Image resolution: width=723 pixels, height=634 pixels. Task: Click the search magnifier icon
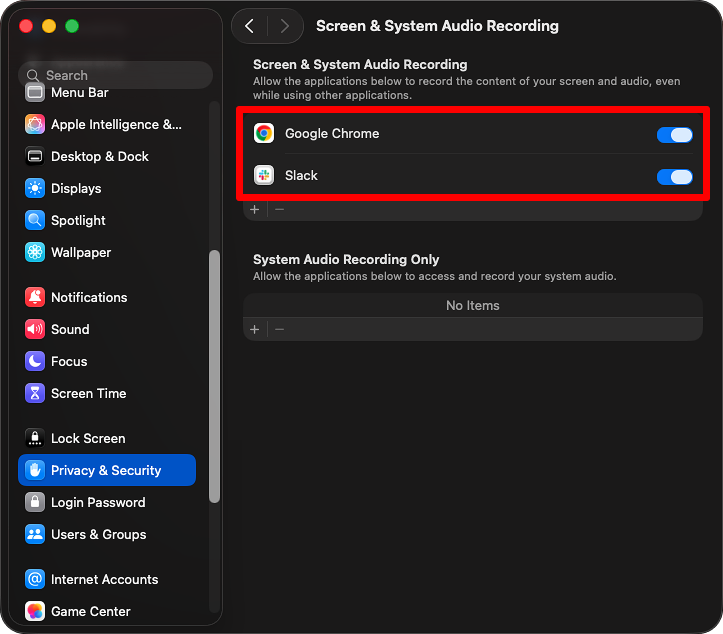pos(33,75)
